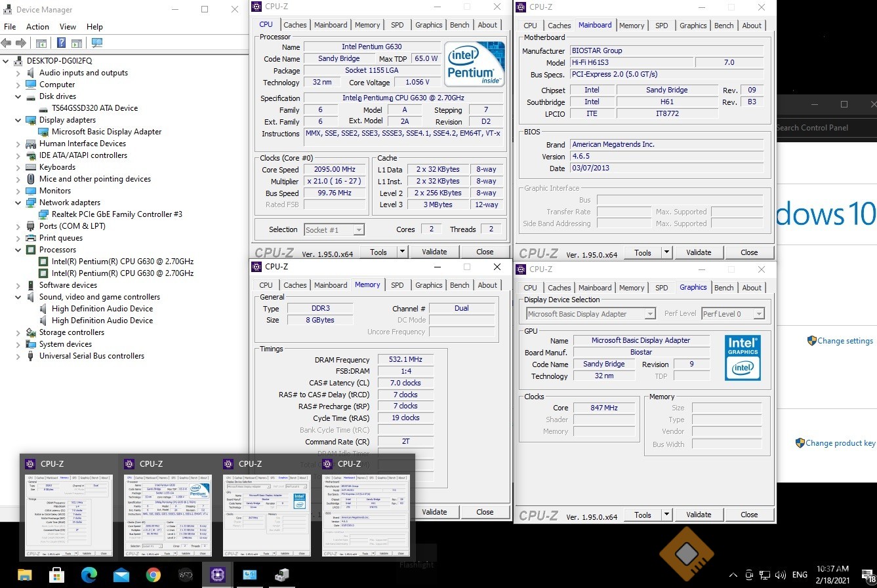Launch Google Chrome from the taskbar
Screen dimensions: 877x588
[153, 575]
